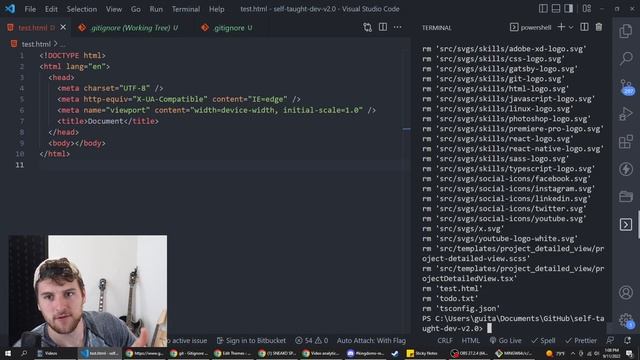
Task: Open Discord from the taskbar
Action: coord(365,353)
